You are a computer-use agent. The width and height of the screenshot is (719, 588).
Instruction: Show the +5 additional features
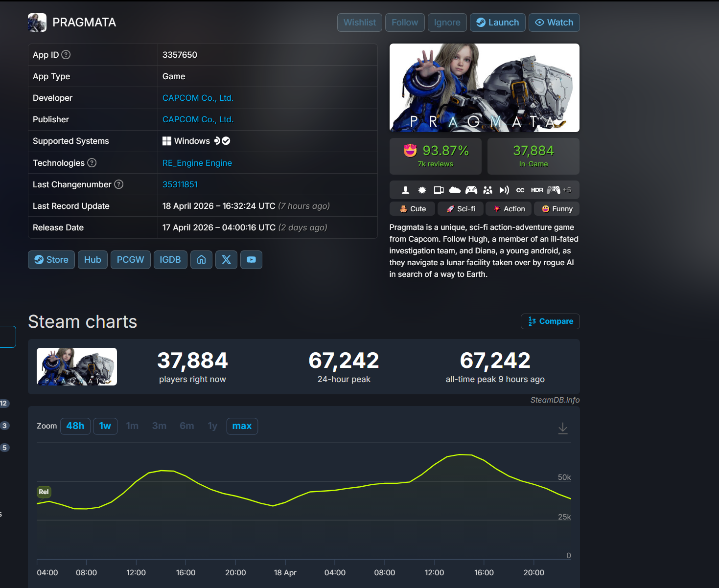(x=567, y=190)
